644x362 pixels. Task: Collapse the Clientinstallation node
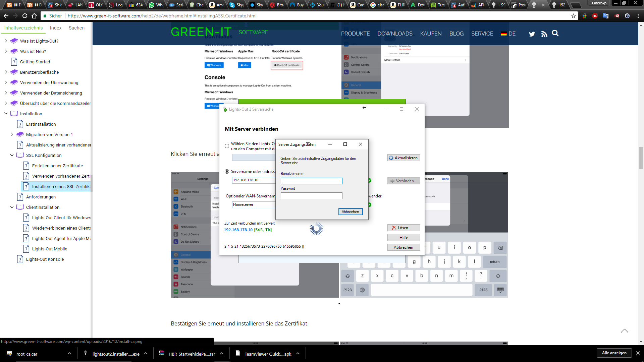(12, 207)
